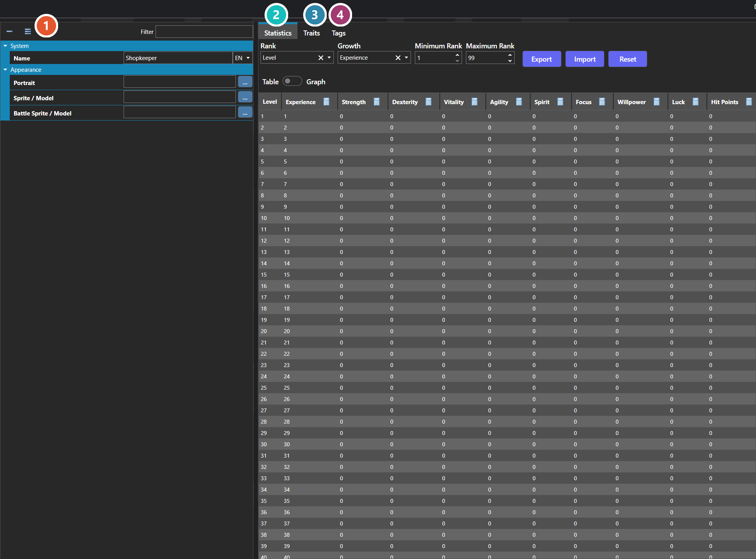The width and height of the screenshot is (756, 559).
Task: Click the Level column header
Action: (270, 102)
